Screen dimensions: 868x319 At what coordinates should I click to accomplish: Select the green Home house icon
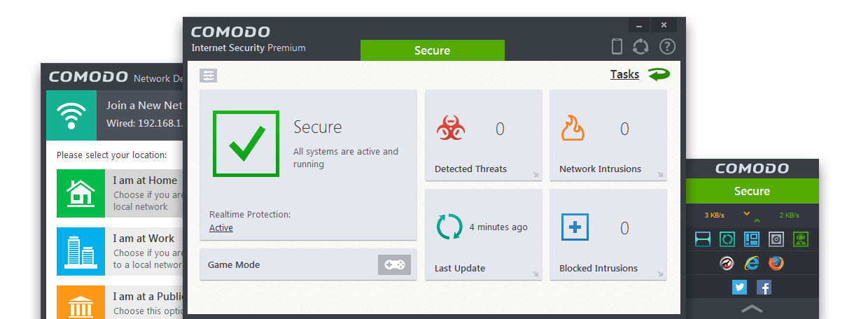(x=80, y=193)
